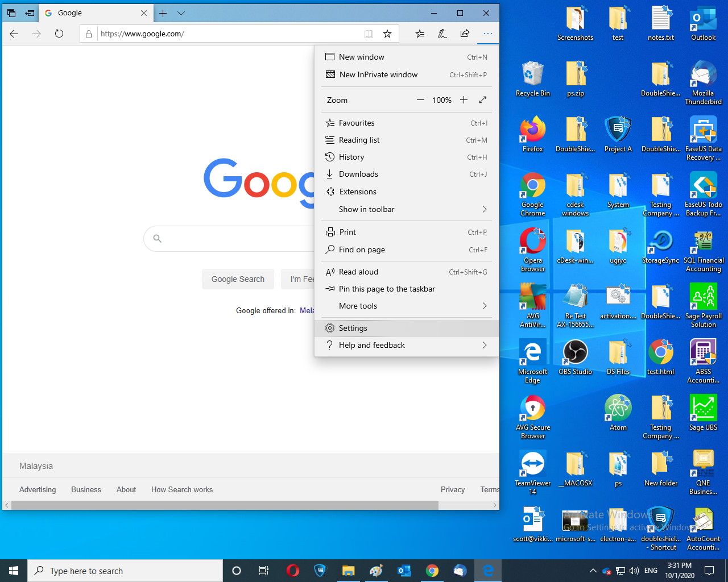The width and height of the screenshot is (728, 582).
Task: Zoom in with the plus button
Action: 464,100
